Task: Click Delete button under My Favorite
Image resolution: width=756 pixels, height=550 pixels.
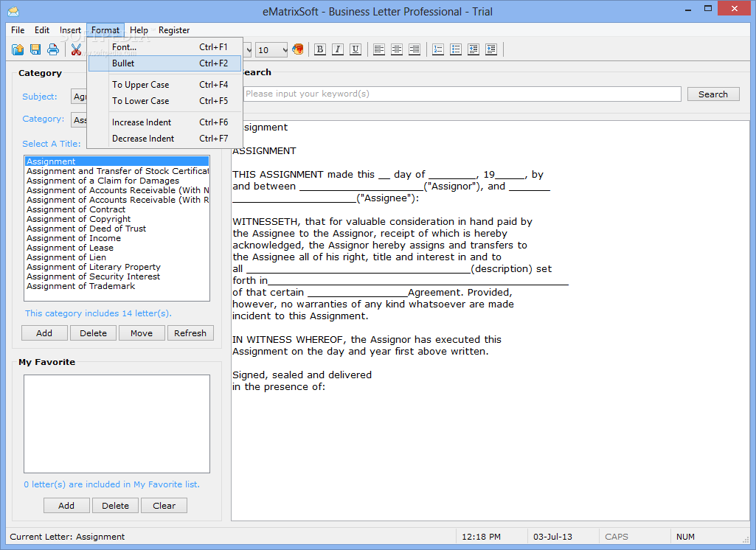Action: click(115, 506)
